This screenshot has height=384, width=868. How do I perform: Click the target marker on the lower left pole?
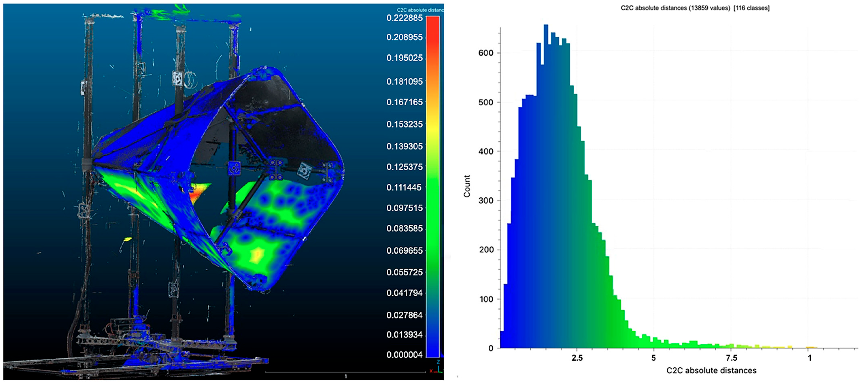click(83, 211)
